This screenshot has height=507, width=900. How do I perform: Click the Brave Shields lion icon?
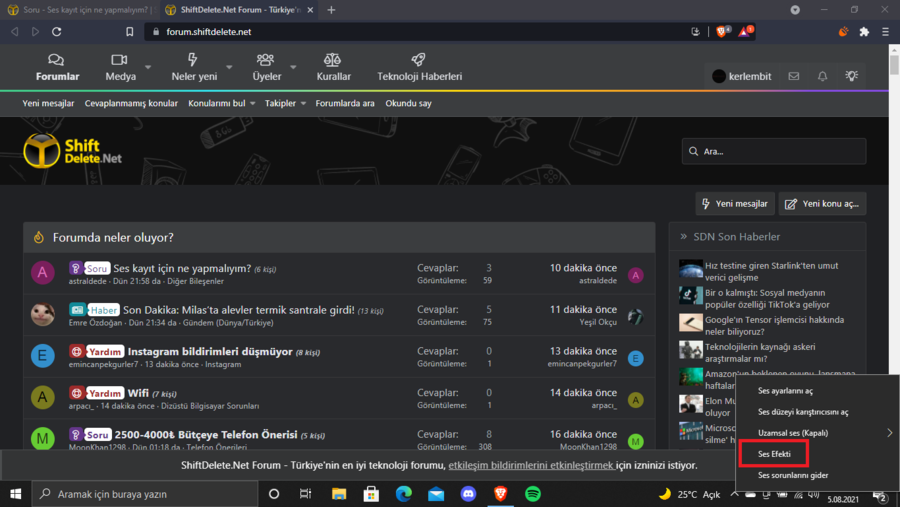723,32
